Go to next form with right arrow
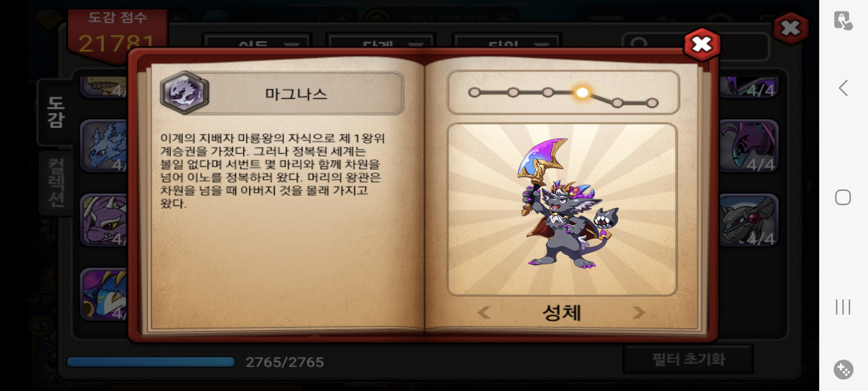This screenshot has width=868, height=391. coord(639,312)
